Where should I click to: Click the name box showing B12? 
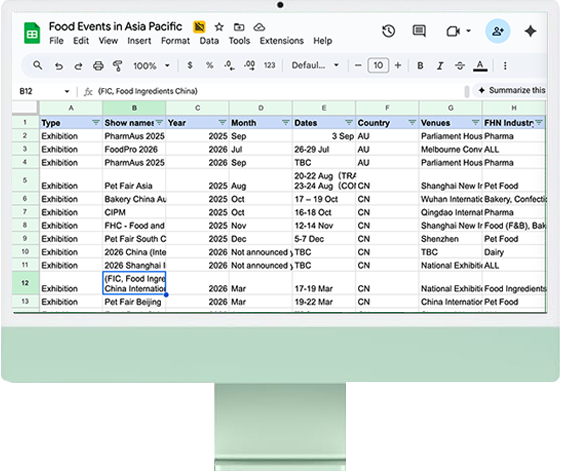(x=26, y=91)
